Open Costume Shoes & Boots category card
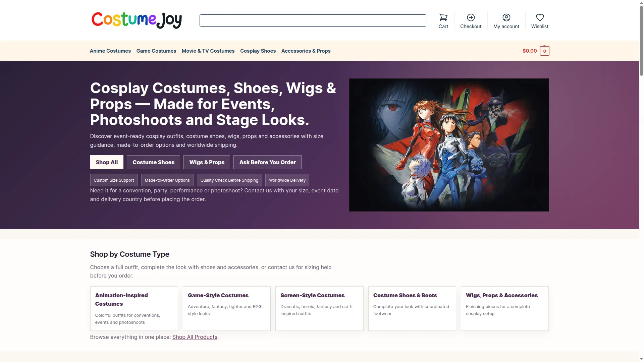The height and width of the screenshot is (362, 644). [412, 308]
